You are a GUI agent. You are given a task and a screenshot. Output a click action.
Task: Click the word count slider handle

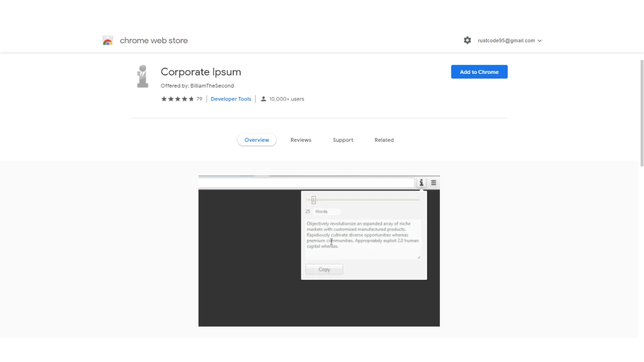[x=313, y=200]
